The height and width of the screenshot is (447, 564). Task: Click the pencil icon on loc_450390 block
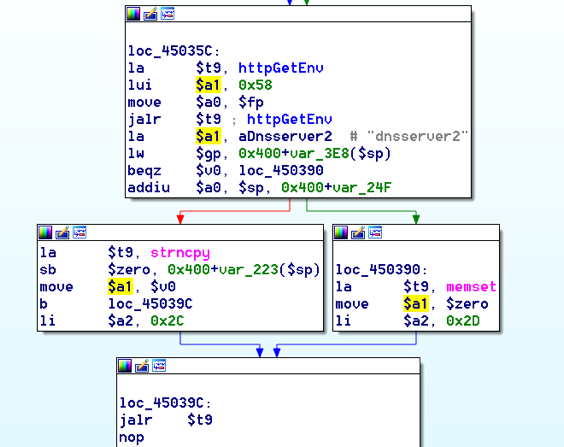[358, 233]
